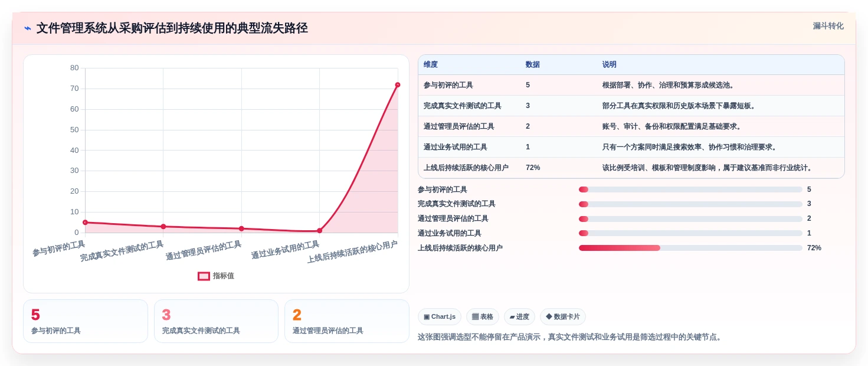Select chart data point for 通过业务试用的工具

[x=319, y=231]
